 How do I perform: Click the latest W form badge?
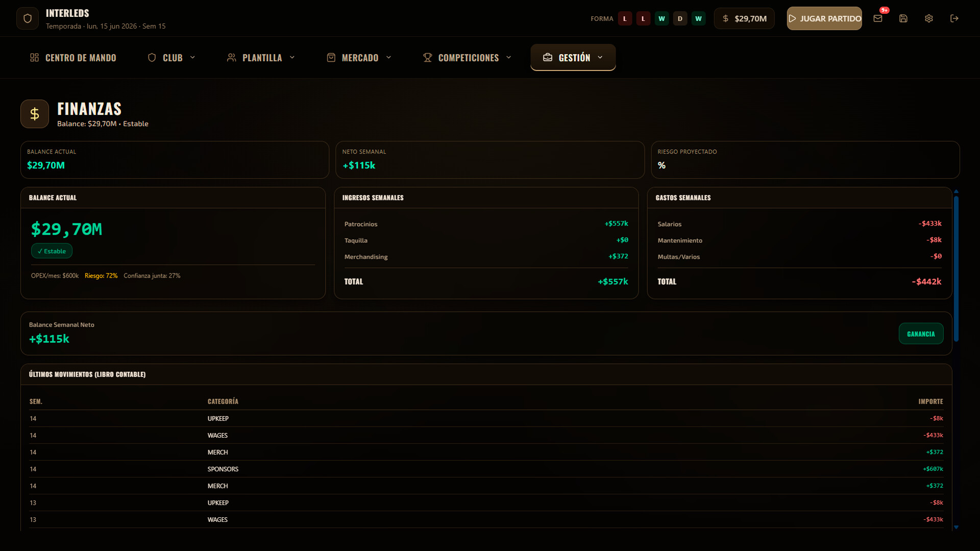point(698,18)
